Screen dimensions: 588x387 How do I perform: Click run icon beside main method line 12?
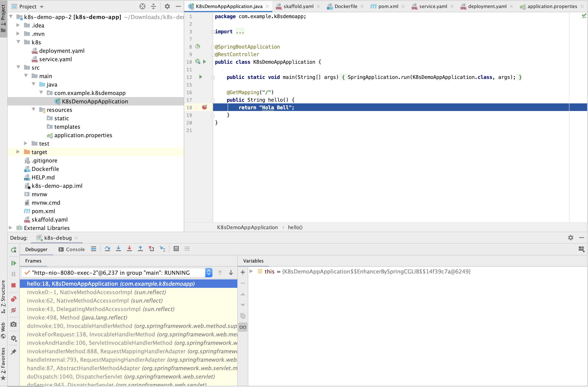point(201,77)
